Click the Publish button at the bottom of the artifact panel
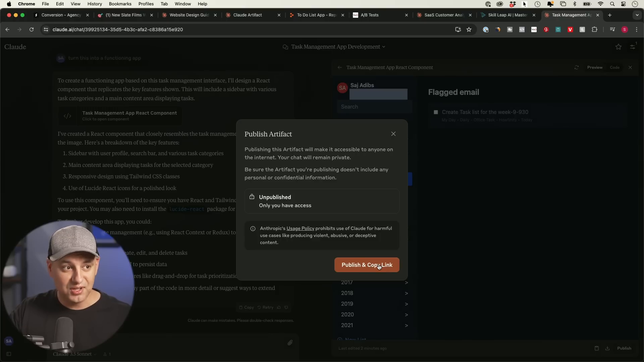The height and width of the screenshot is (362, 644). pos(624,348)
